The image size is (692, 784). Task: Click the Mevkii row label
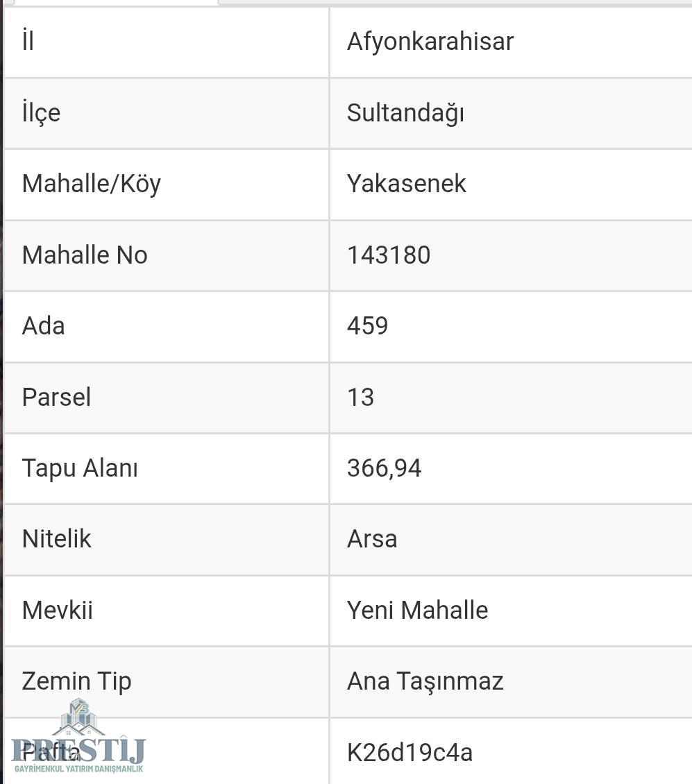point(57,611)
